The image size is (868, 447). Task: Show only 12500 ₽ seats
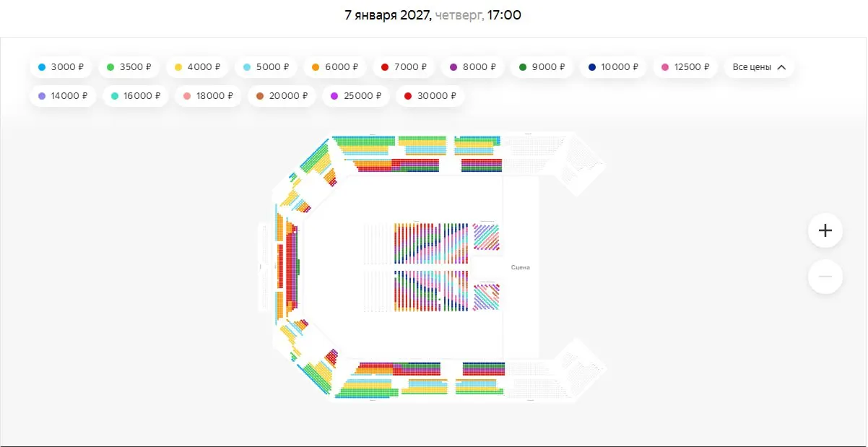coord(685,67)
